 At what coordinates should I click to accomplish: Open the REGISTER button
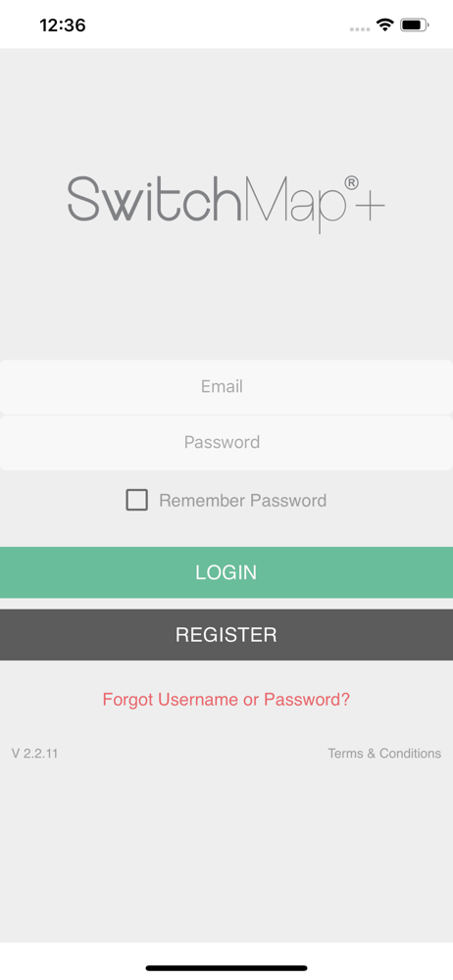[226, 635]
